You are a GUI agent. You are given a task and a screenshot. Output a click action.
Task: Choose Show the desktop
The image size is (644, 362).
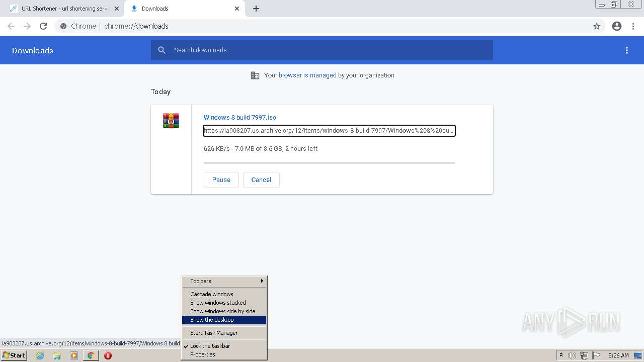point(224,320)
